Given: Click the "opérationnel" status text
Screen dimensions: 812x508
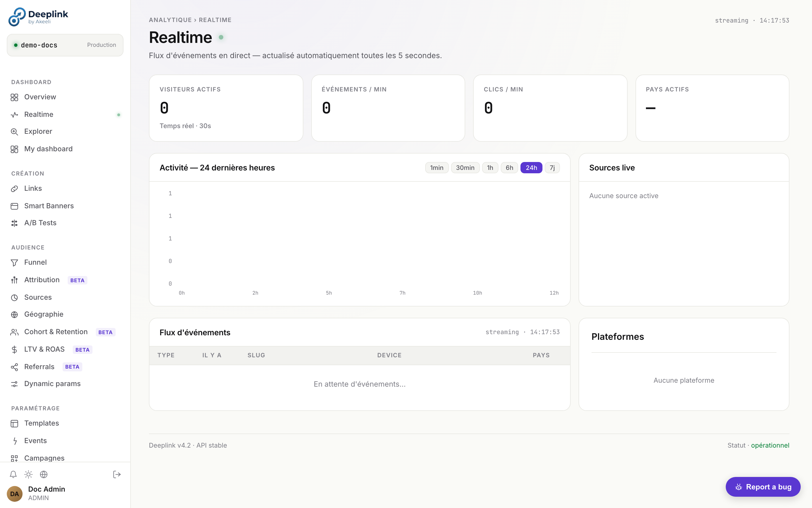Looking at the screenshot, I should pyautogui.click(x=770, y=446).
